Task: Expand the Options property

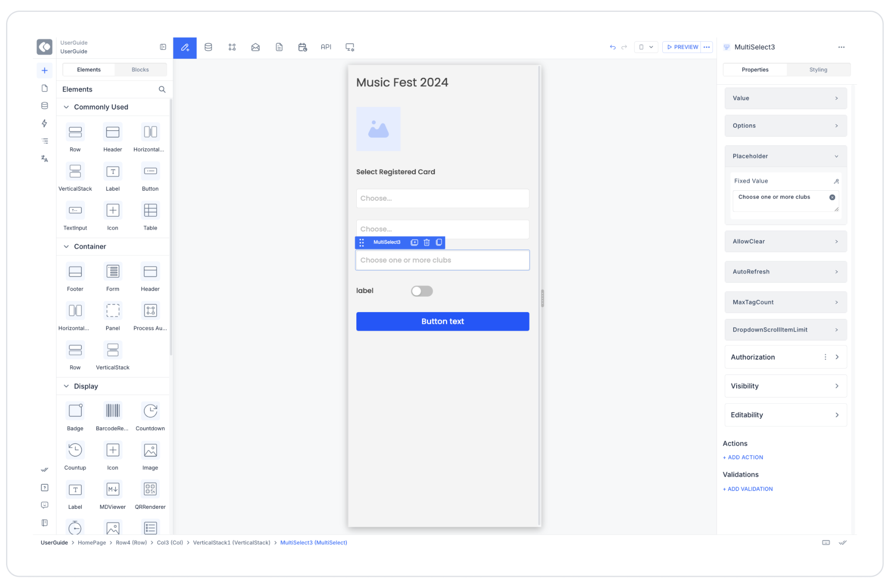Action: coord(785,126)
